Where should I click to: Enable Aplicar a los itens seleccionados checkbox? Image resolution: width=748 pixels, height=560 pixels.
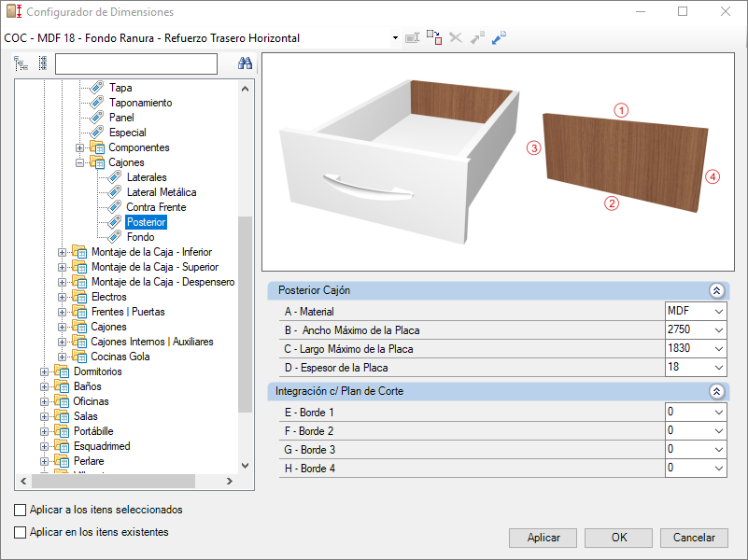(20, 510)
